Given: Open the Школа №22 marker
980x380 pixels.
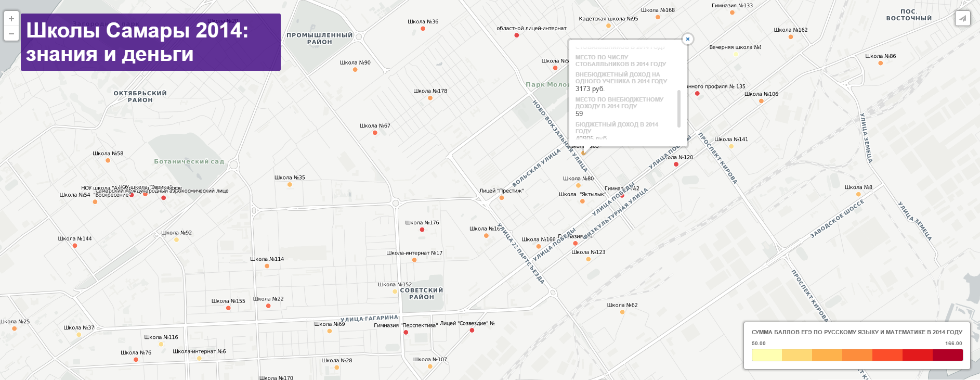Looking at the screenshot, I should click(269, 306).
